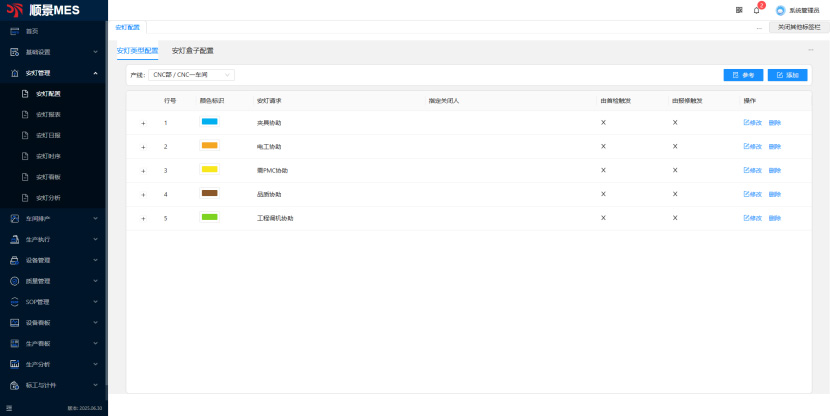Viewport: 830px width, 416px height.
Task: Click the green color swatch in row 5
Action: pyautogui.click(x=209, y=217)
